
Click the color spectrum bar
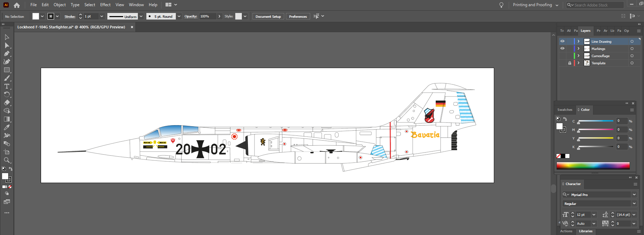point(593,166)
